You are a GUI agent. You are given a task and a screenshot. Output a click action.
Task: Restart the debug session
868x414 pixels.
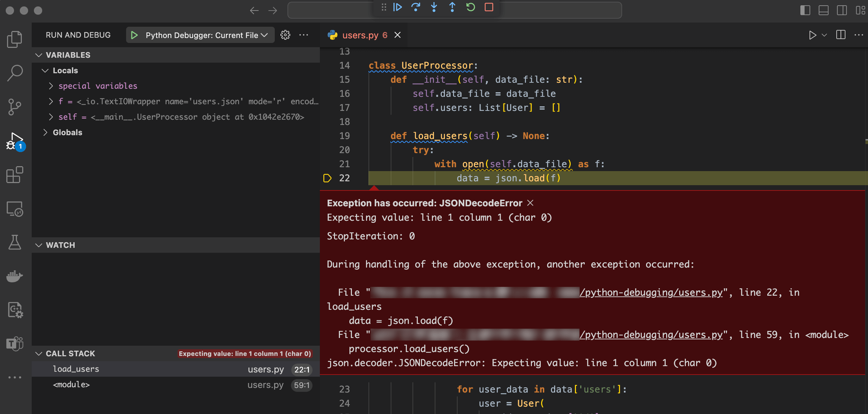(x=471, y=7)
